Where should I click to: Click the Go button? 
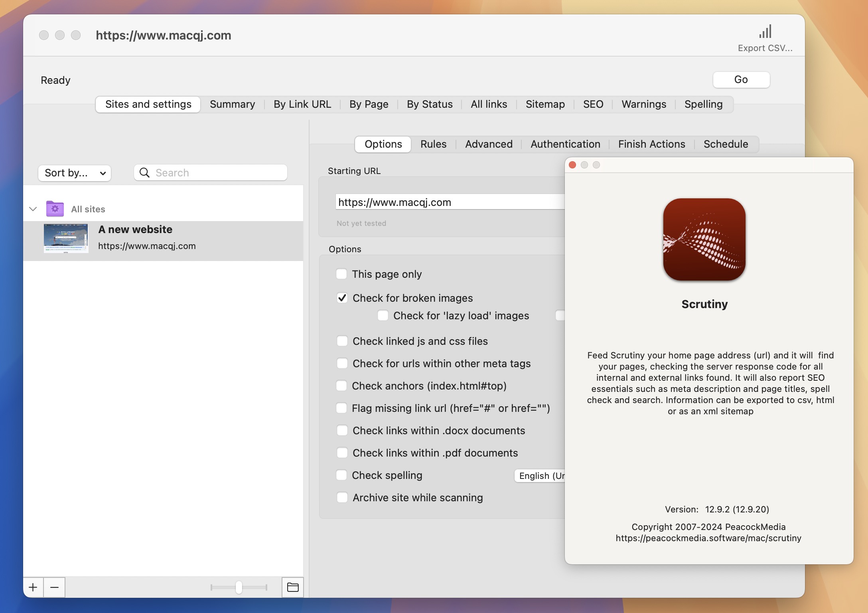(x=741, y=79)
